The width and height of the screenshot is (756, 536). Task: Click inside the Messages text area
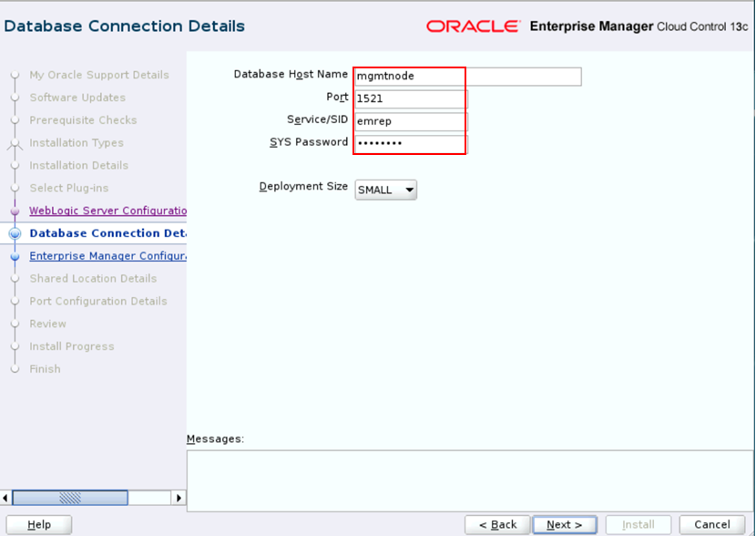[470, 481]
